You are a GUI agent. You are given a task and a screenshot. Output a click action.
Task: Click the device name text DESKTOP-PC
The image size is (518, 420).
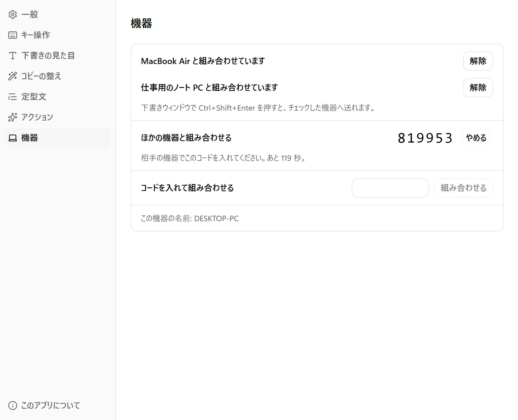point(216,218)
